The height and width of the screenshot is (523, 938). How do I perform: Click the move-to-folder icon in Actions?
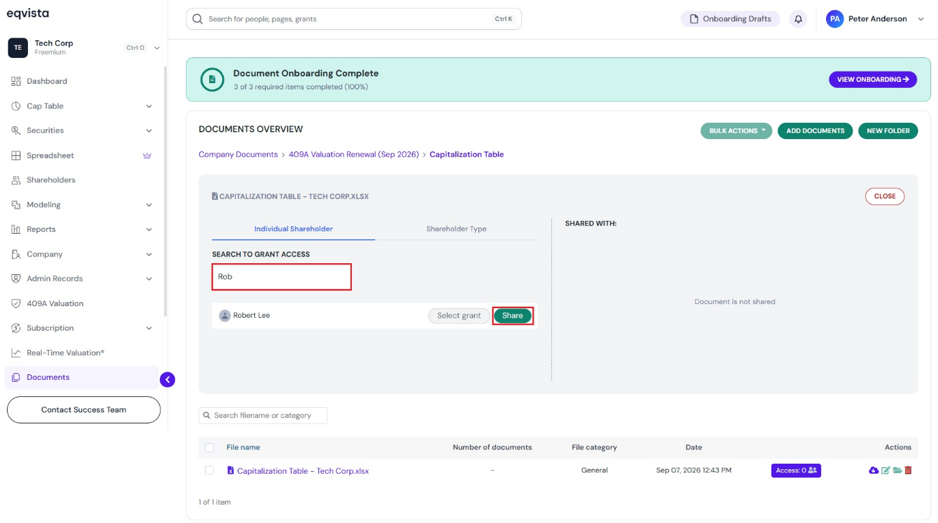[x=897, y=470]
